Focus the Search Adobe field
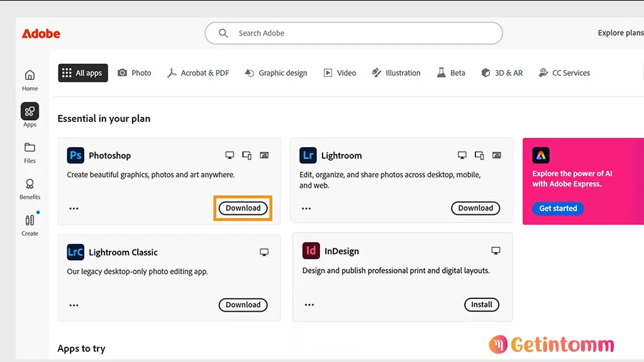 353,33
